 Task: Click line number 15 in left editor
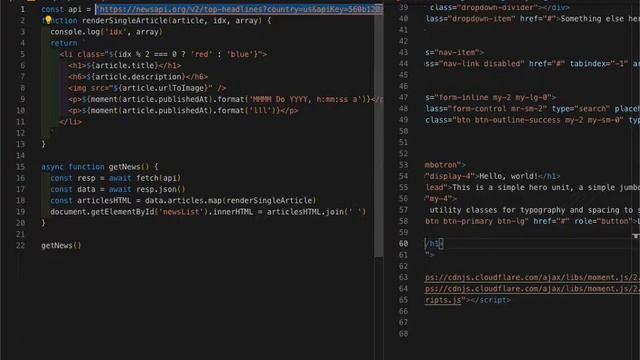(x=20, y=167)
